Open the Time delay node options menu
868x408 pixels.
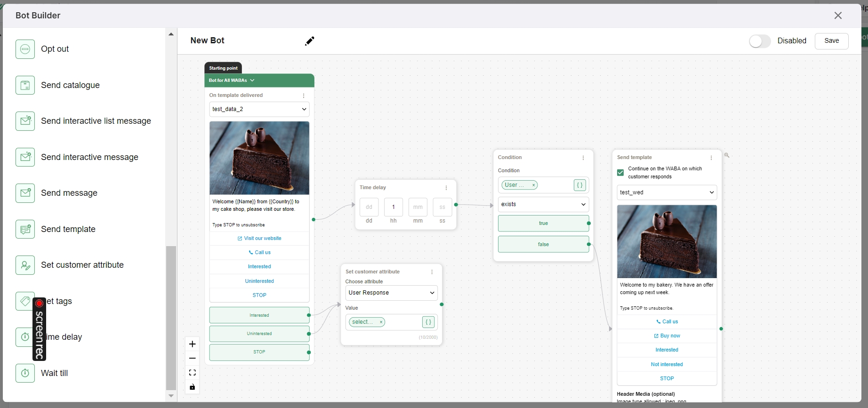tap(446, 188)
